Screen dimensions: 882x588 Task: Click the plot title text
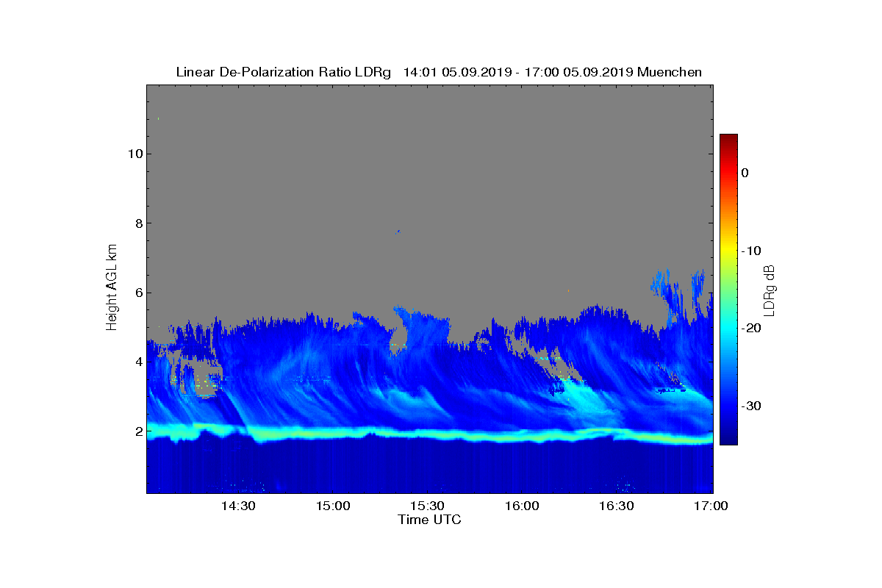[439, 72]
